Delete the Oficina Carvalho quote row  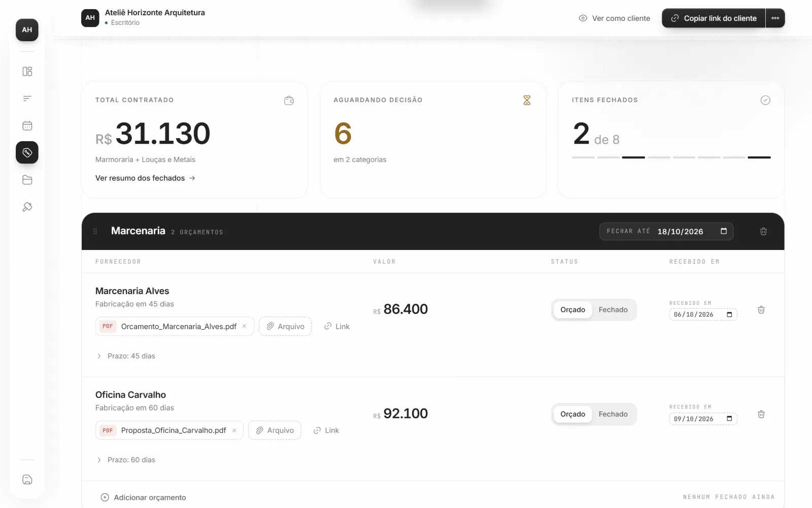coord(761,415)
